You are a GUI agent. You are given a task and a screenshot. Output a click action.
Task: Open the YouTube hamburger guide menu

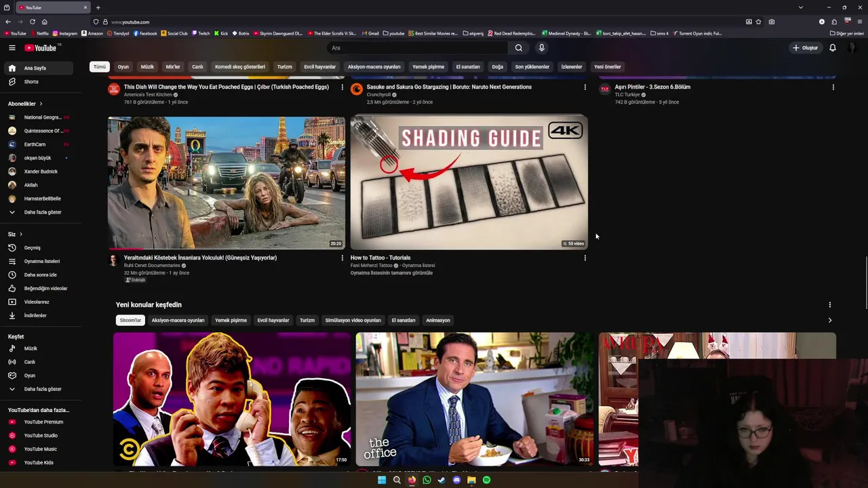tap(12, 47)
